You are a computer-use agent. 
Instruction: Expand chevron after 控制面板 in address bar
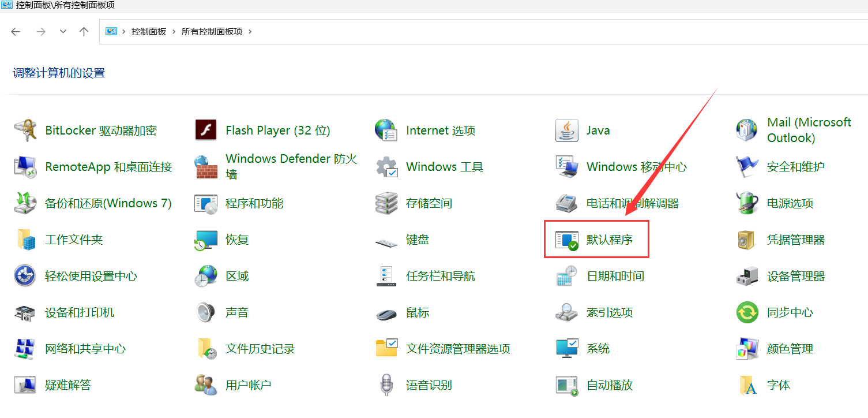coord(174,32)
